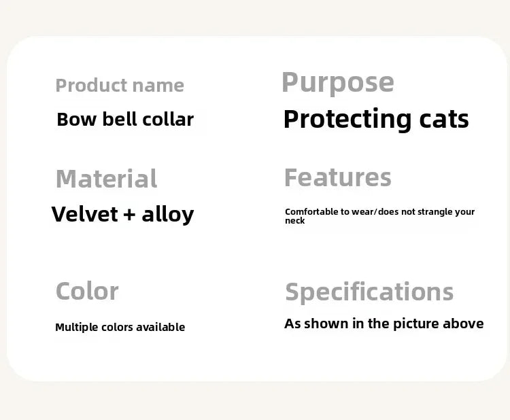The width and height of the screenshot is (510, 420).
Task: Select the Comfortable to wear description
Action: (379, 216)
